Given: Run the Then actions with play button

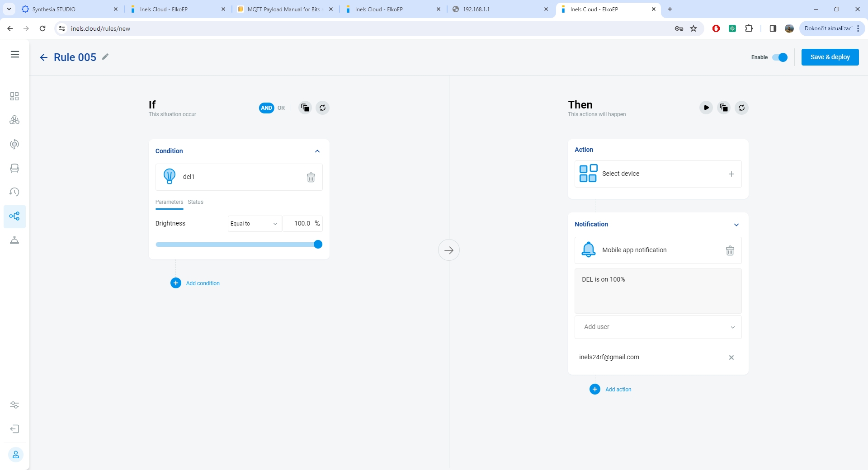Looking at the screenshot, I should (706, 108).
